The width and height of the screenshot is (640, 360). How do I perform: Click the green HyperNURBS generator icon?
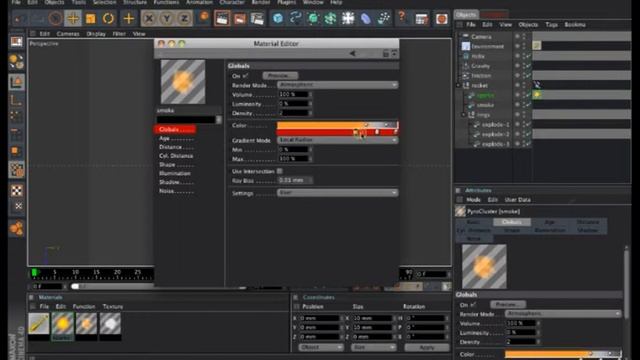[313, 18]
